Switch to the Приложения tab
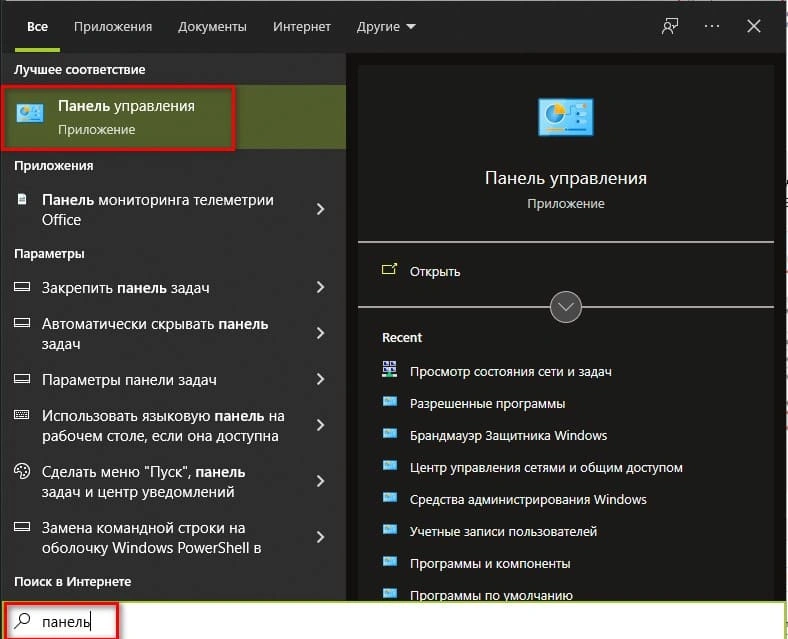The height and width of the screenshot is (639, 788). [113, 27]
